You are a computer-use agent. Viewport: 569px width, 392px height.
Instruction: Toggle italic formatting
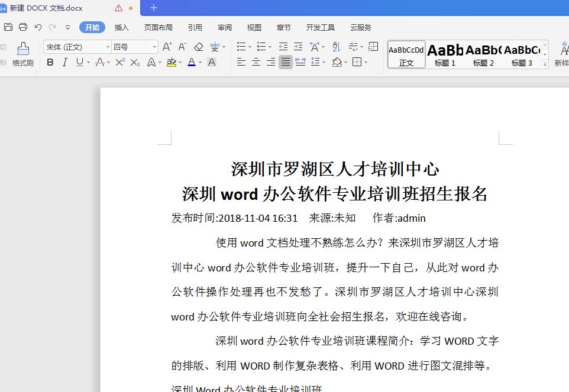[x=65, y=62]
